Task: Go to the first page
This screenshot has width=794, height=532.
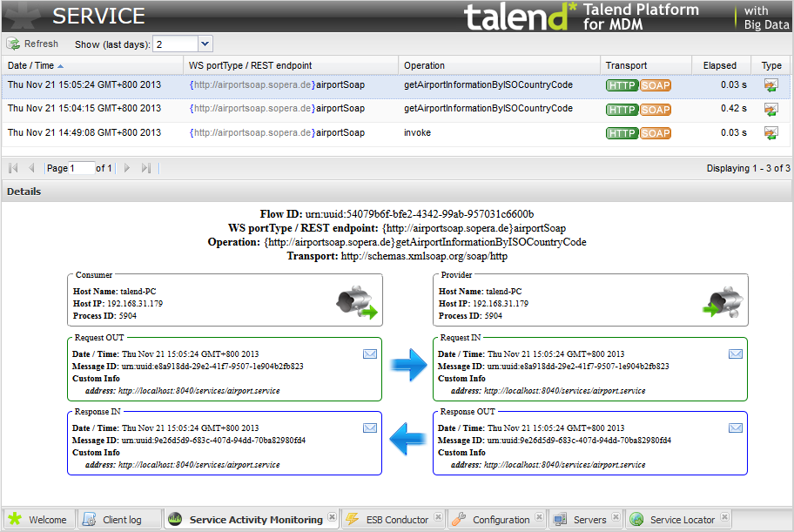Action: (x=14, y=168)
